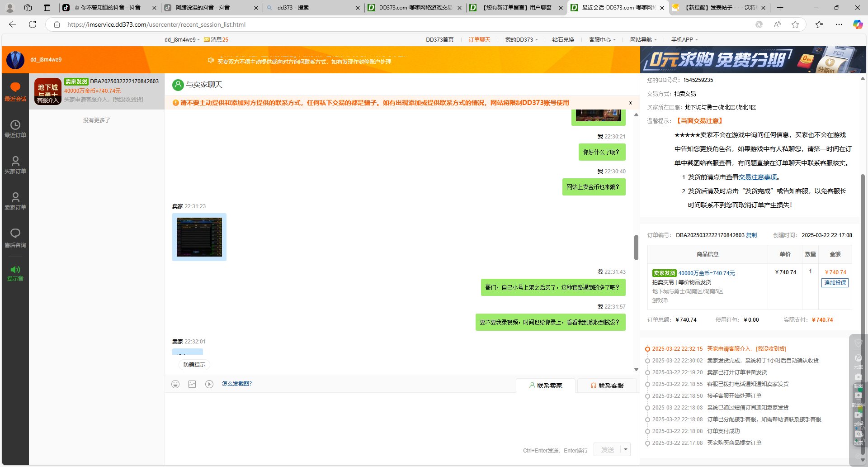Click the chat scroll up arrow

[636, 115]
